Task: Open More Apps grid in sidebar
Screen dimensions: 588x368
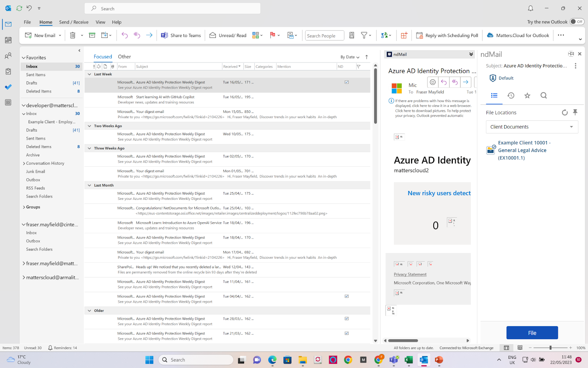Action: coord(8,103)
